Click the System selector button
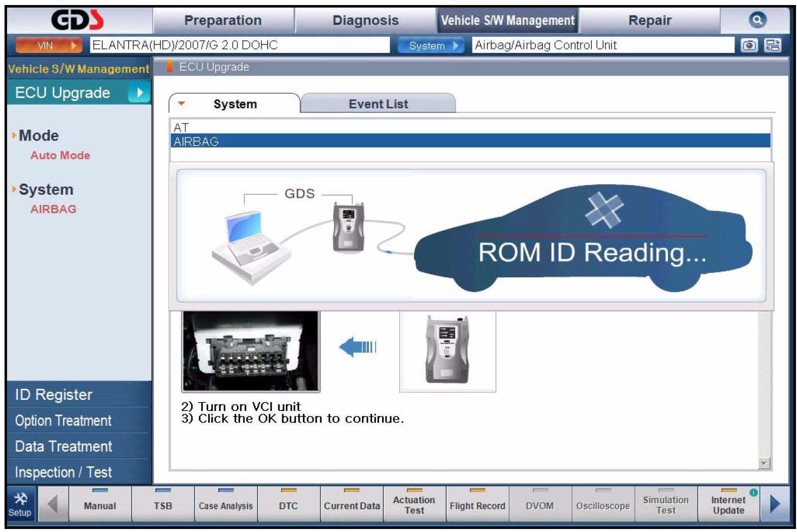 [431, 45]
